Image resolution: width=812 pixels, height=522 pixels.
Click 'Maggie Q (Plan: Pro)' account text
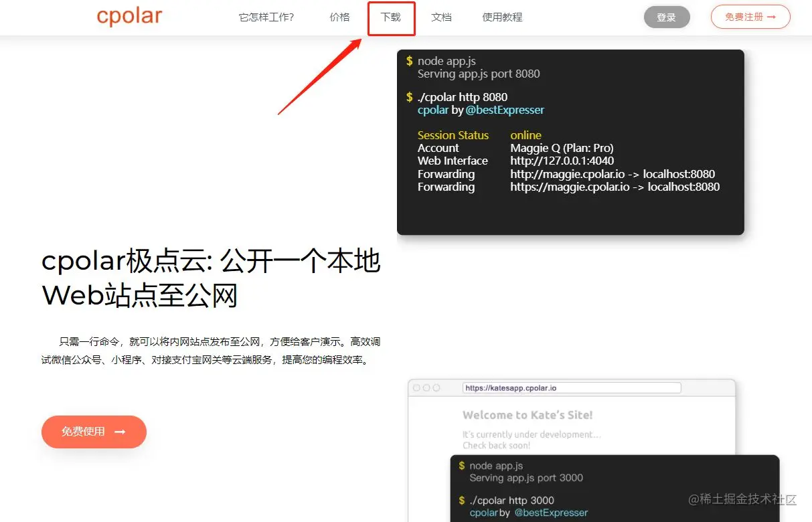click(x=562, y=148)
